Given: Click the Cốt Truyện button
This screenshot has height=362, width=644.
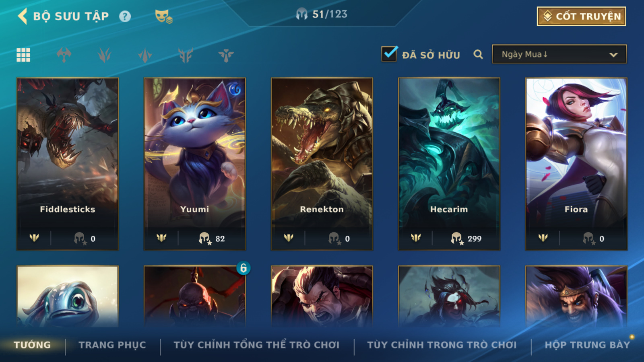Looking at the screenshot, I should (x=581, y=16).
